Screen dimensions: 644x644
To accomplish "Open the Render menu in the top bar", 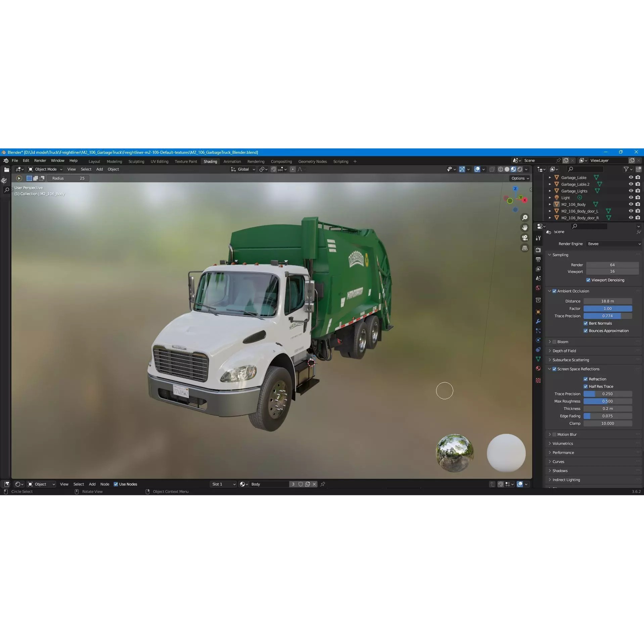I will (x=40, y=160).
